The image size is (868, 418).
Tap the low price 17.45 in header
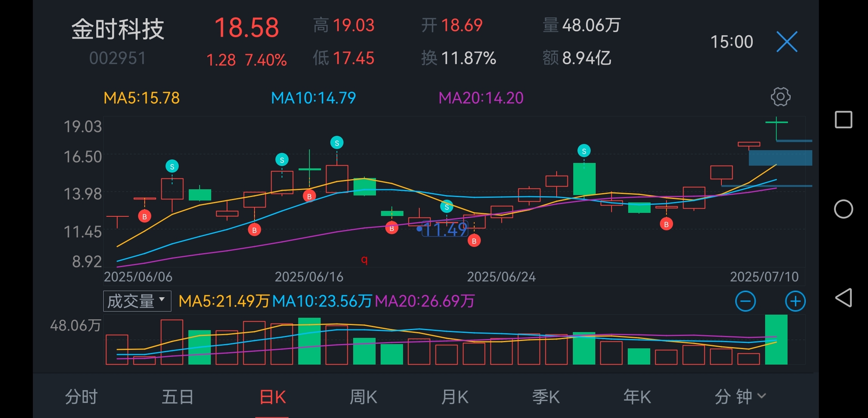[354, 58]
